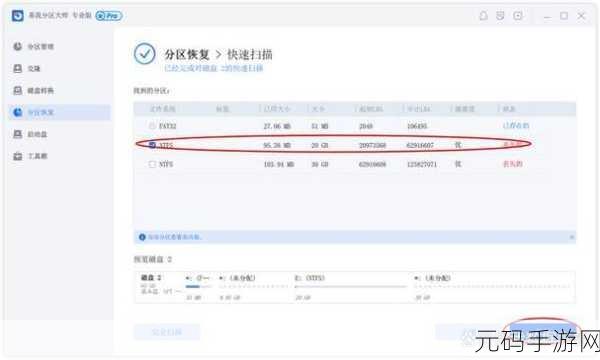Click the 磁盘 2 label in the preview
Viewport: 600px width, 360px height.
[151, 278]
